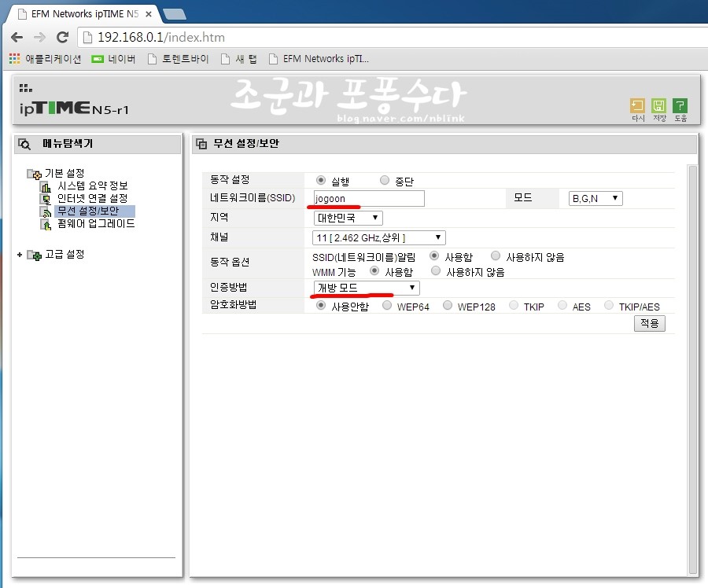The image size is (708, 588).
Task: Click the browser reload button
Action: coord(63,38)
